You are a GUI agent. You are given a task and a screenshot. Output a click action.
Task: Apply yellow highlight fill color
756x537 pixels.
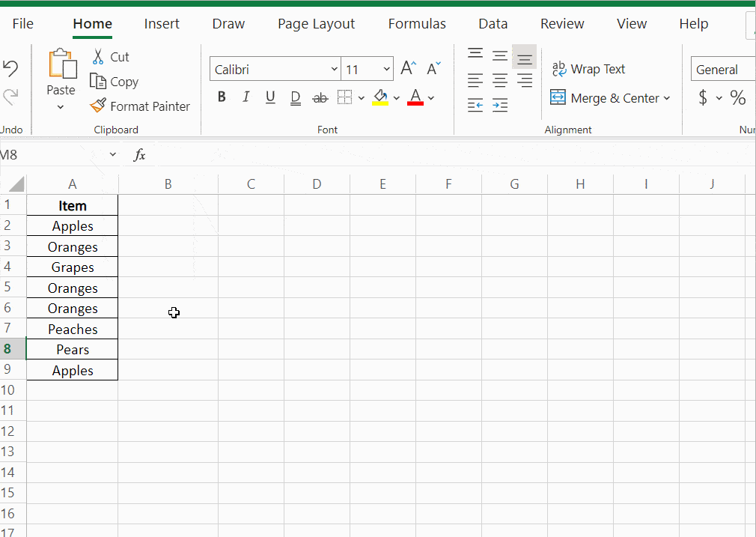[x=380, y=97]
